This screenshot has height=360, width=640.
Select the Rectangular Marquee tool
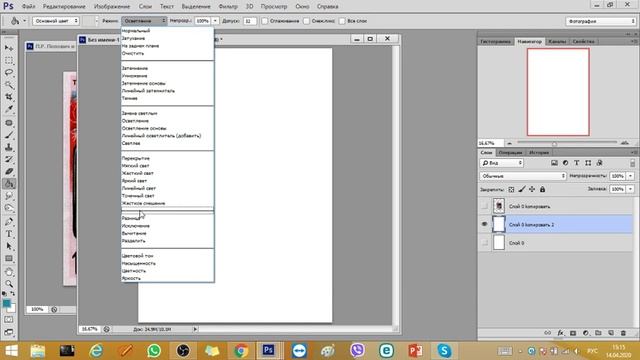[x=9, y=60]
